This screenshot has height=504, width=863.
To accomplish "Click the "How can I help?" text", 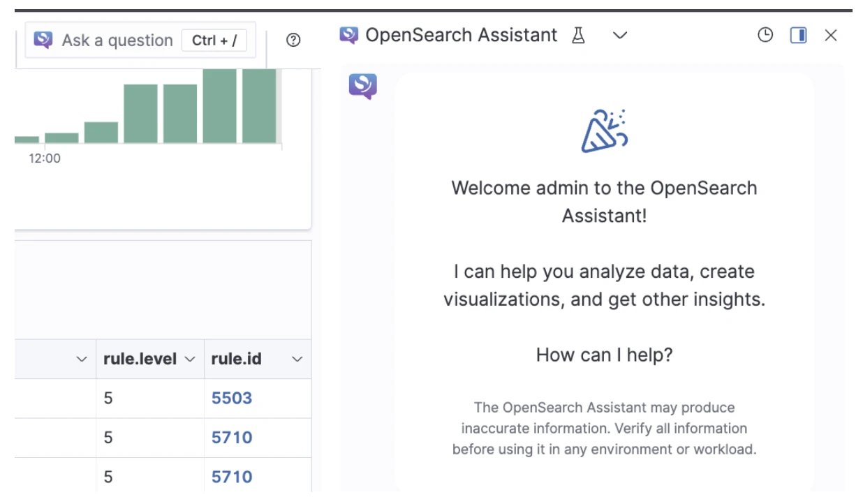I will [x=605, y=355].
